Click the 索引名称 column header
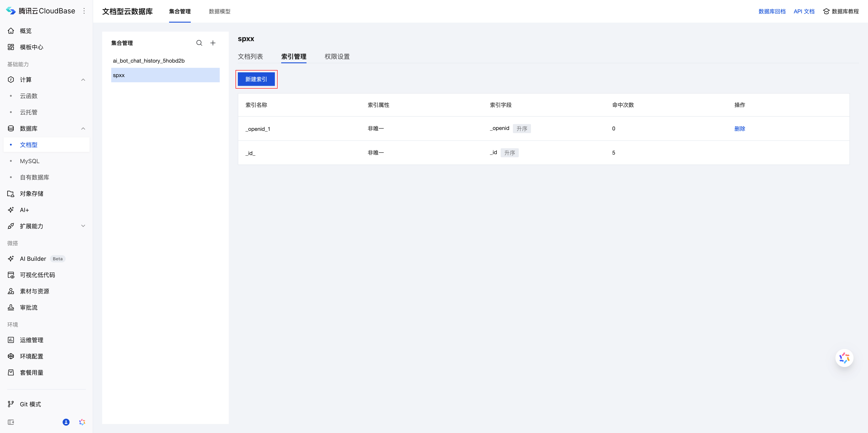Screen dimensions: 868x433 click(x=256, y=105)
